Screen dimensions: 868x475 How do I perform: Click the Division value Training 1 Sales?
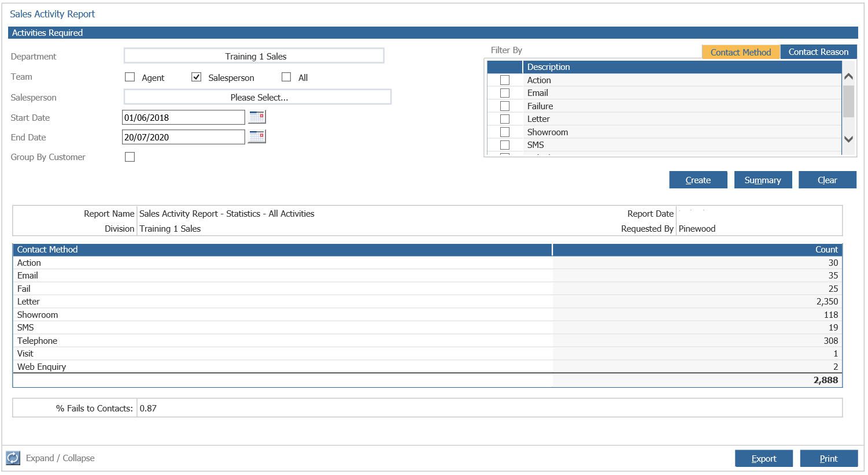pos(170,229)
